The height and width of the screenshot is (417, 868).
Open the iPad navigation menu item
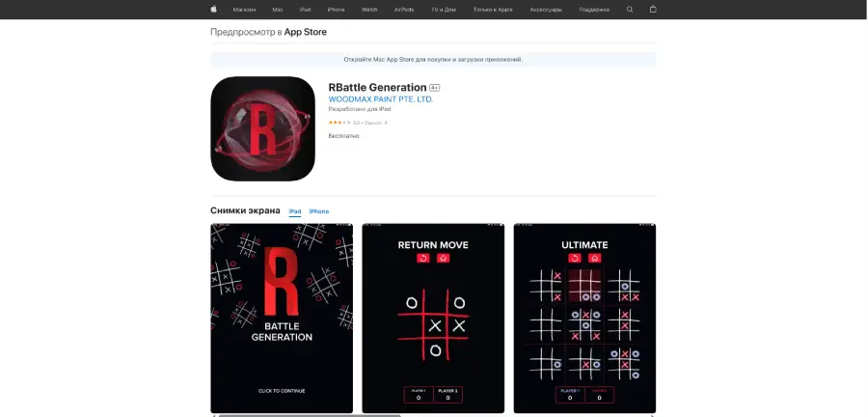coord(305,10)
